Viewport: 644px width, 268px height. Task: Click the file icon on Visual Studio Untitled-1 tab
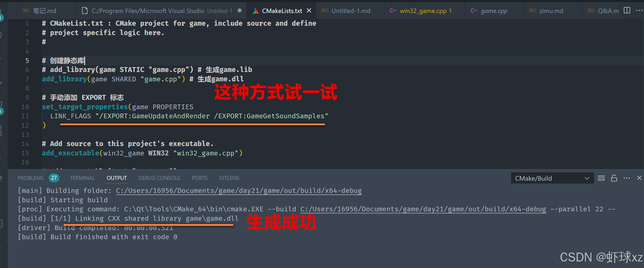click(85, 11)
